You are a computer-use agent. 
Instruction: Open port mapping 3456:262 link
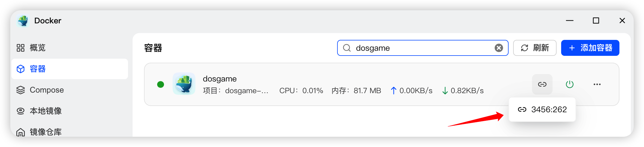[x=542, y=109]
